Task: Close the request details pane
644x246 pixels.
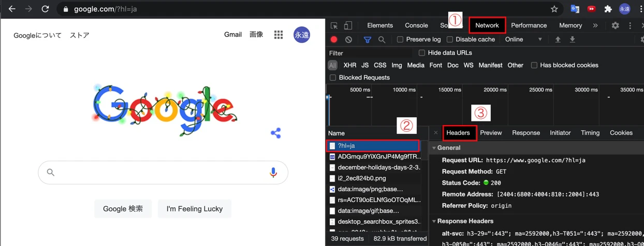Action: [436, 133]
